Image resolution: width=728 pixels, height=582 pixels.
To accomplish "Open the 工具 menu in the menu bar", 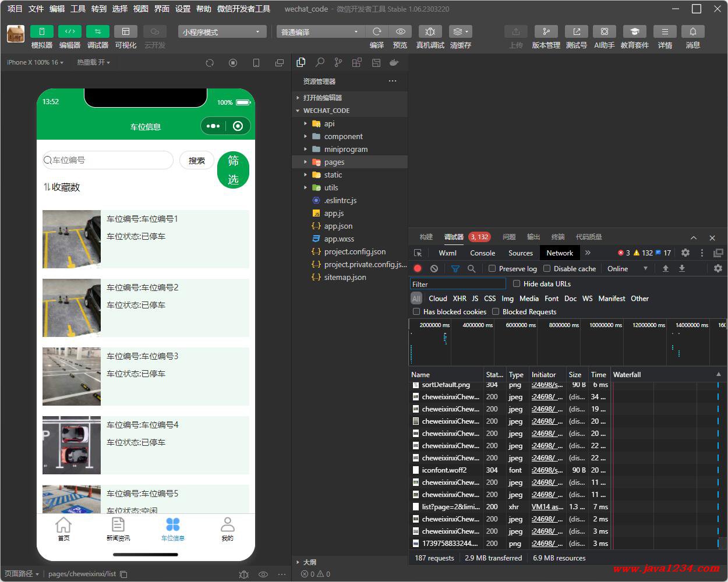I will (x=78, y=9).
